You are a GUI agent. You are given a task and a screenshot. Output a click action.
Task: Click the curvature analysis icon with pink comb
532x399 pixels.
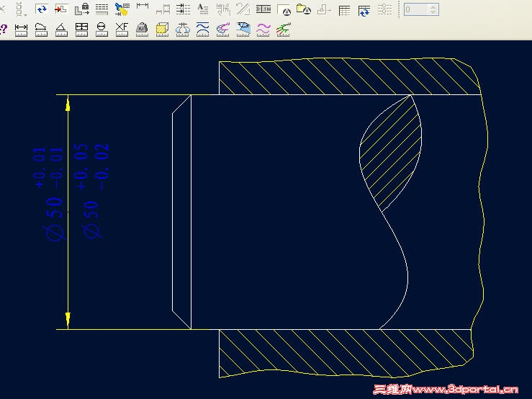click(223, 30)
